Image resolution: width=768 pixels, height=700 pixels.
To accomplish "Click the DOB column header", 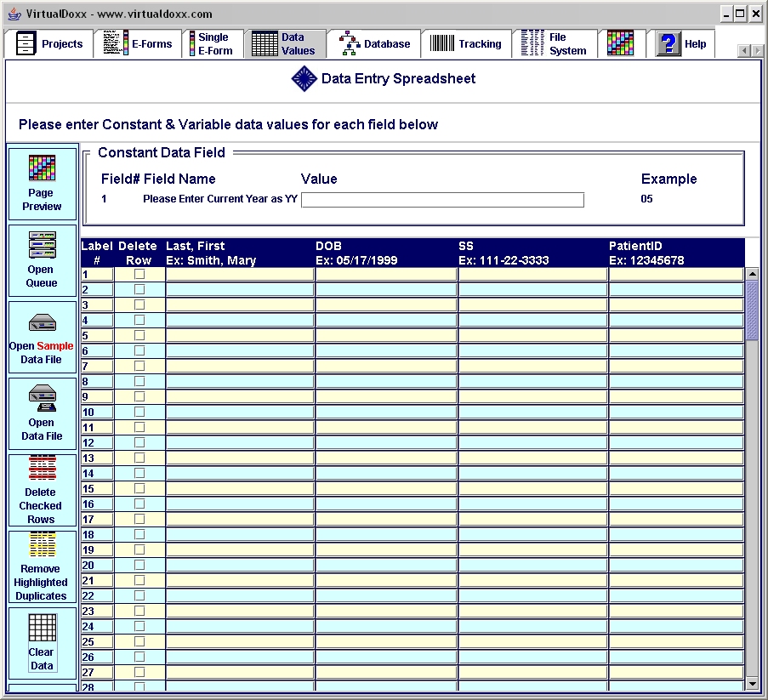I will tap(386, 253).
